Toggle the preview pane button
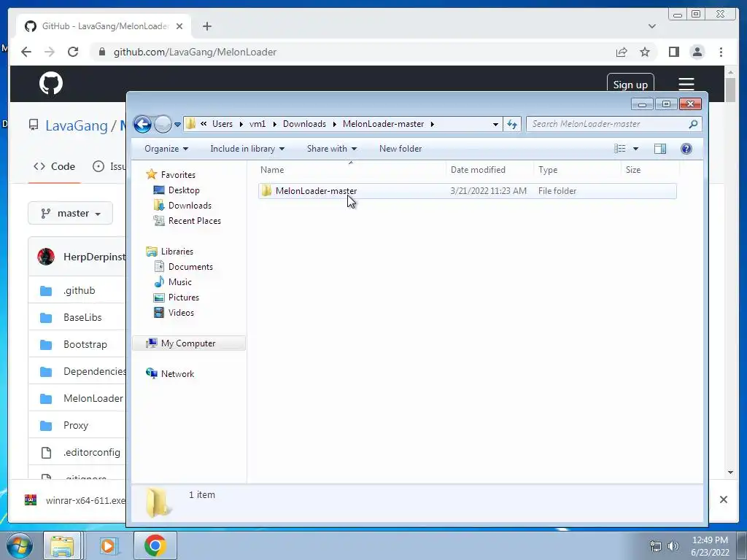This screenshot has width=747, height=560. click(659, 149)
